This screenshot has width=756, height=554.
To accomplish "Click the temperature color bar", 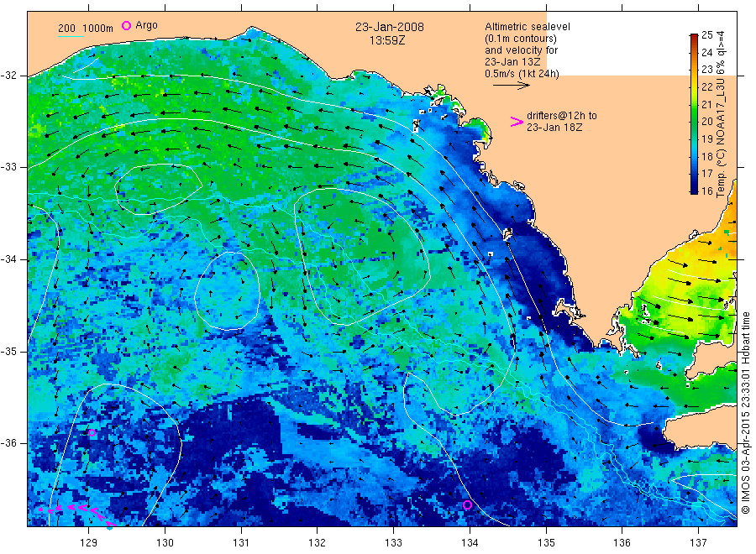I will 694,113.
